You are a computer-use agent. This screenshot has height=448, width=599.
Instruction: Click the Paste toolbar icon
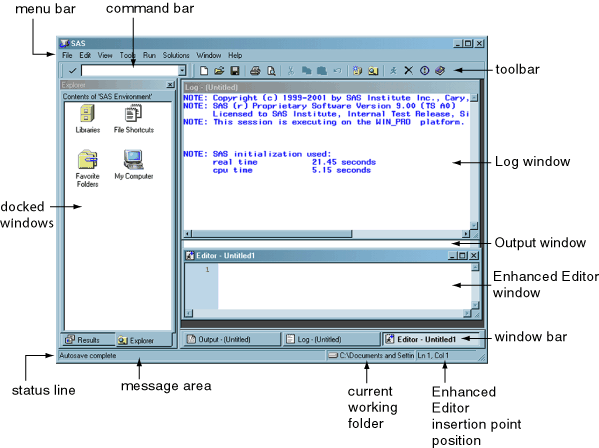(322, 71)
